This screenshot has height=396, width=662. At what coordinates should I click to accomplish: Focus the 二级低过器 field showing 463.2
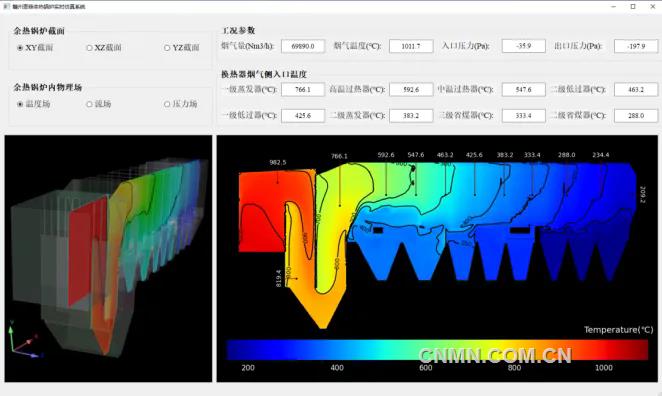click(636, 90)
